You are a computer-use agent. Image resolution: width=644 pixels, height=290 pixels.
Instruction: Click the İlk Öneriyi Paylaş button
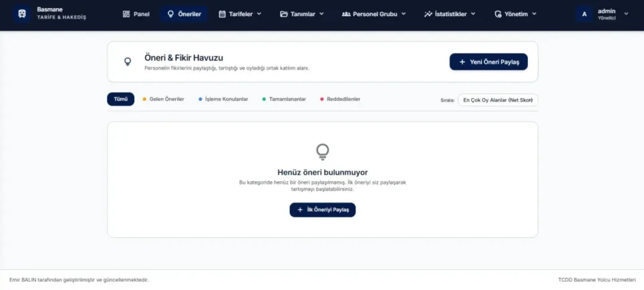click(323, 209)
